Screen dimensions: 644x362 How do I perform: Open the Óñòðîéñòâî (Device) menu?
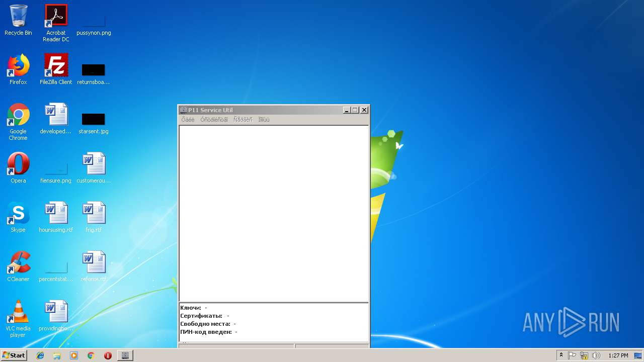click(x=214, y=120)
